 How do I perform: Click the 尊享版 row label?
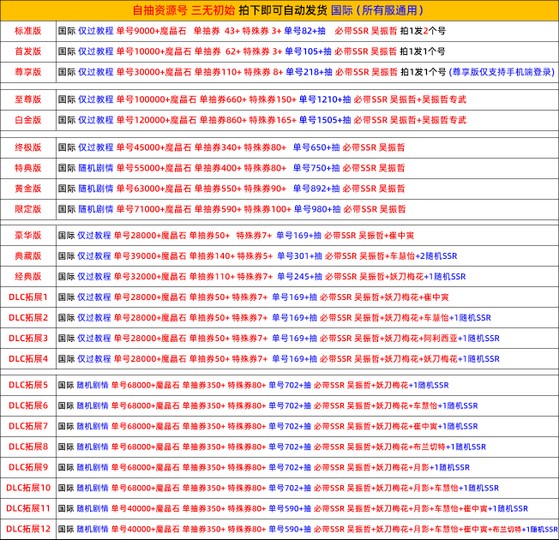28,72
